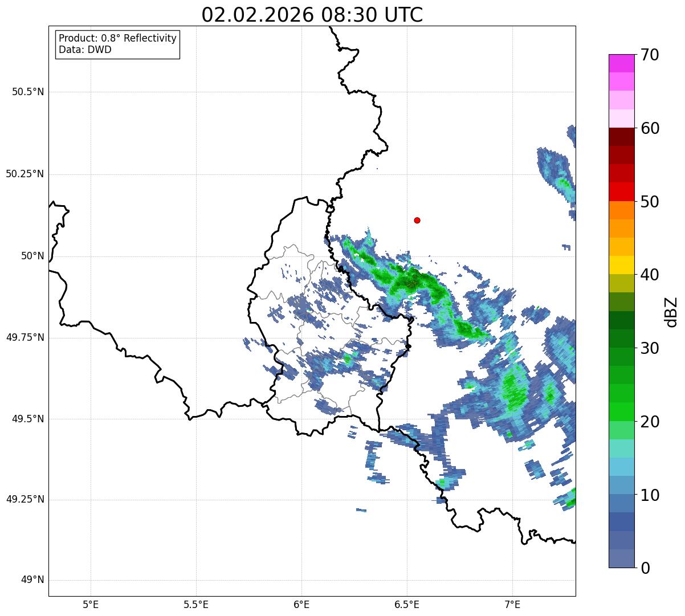Screen dimensions: 685x616
Task: Click the colorbar 0 tick label
Action: (x=645, y=568)
